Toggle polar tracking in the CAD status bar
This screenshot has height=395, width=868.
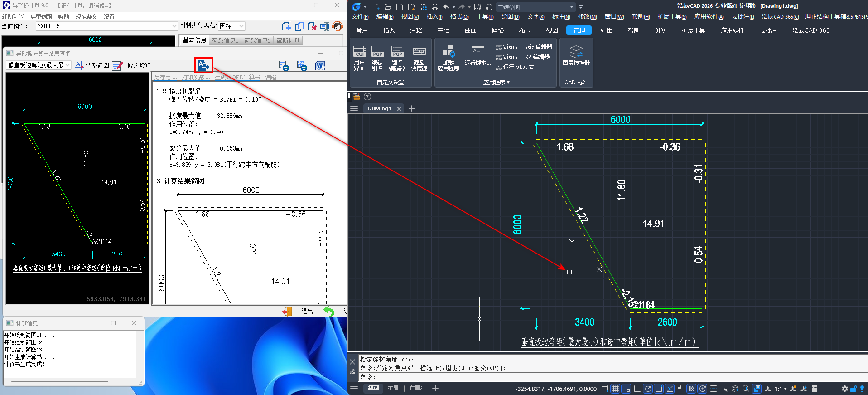[648, 389]
